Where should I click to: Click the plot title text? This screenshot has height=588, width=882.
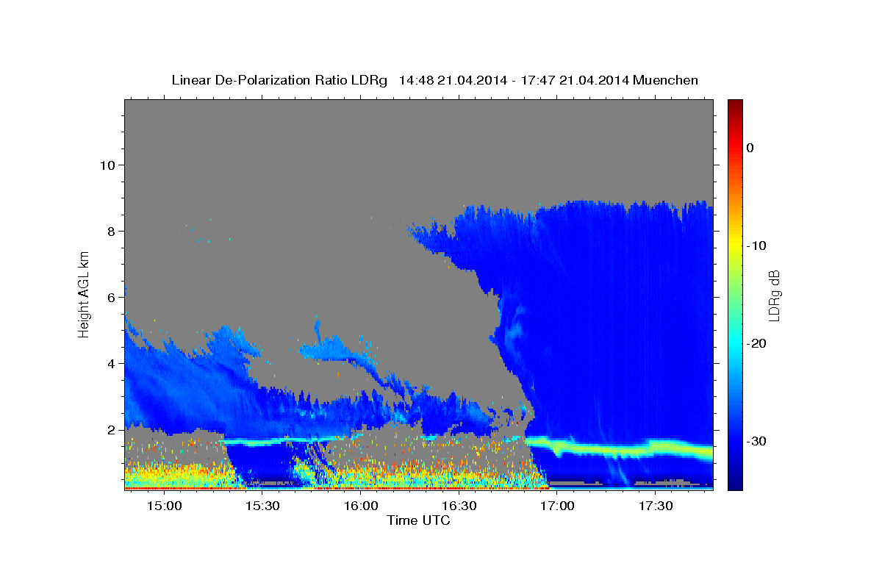coord(434,80)
